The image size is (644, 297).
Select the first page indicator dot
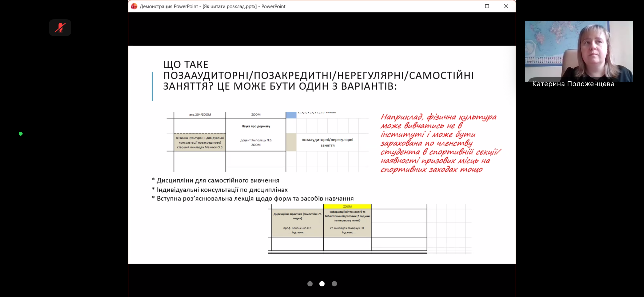[x=310, y=284]
